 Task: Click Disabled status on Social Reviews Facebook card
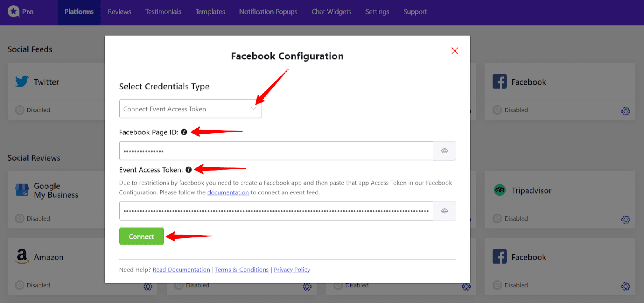[x=510, y=285]
